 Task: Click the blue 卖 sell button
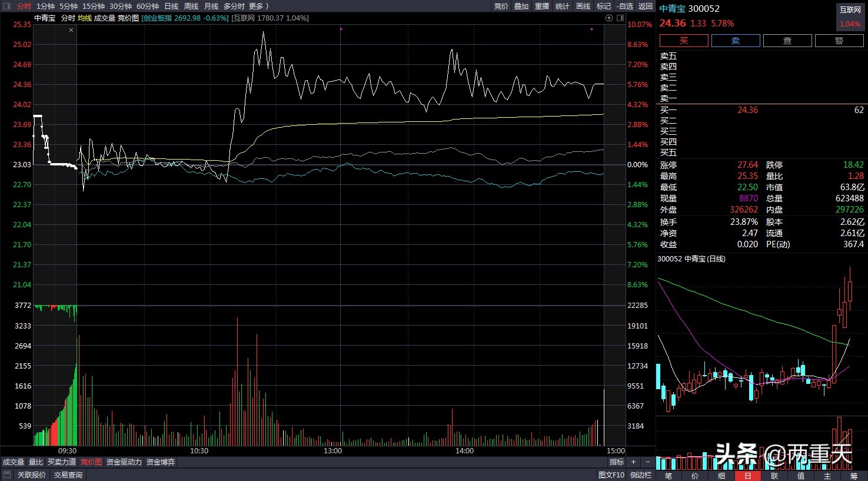(736, 41)
